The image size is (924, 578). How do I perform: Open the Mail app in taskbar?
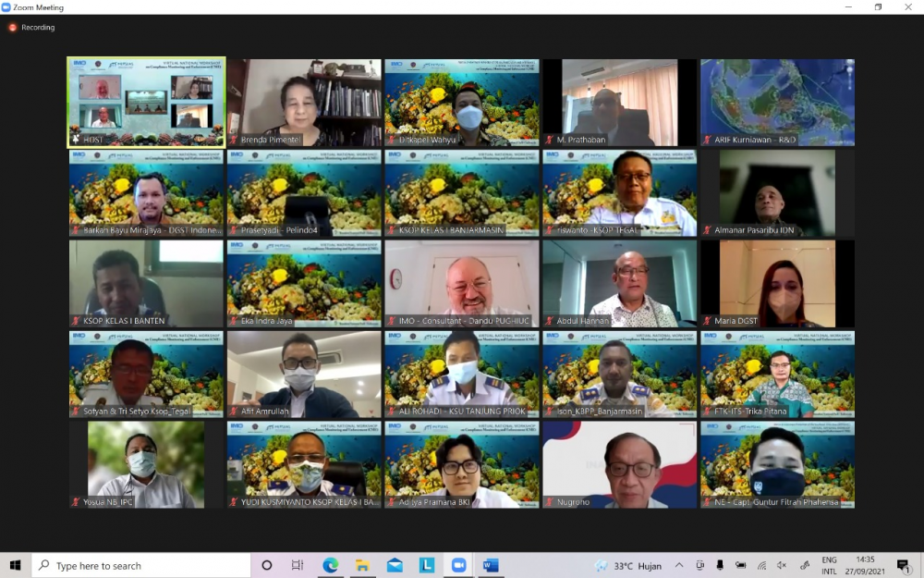pos(395,565)
